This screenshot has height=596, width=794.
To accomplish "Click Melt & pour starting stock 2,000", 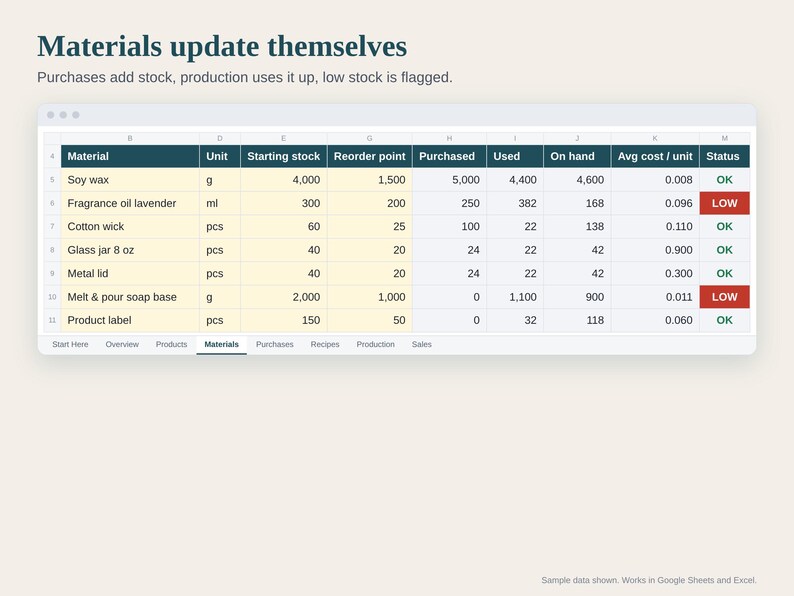I will (x=284, y=297).
